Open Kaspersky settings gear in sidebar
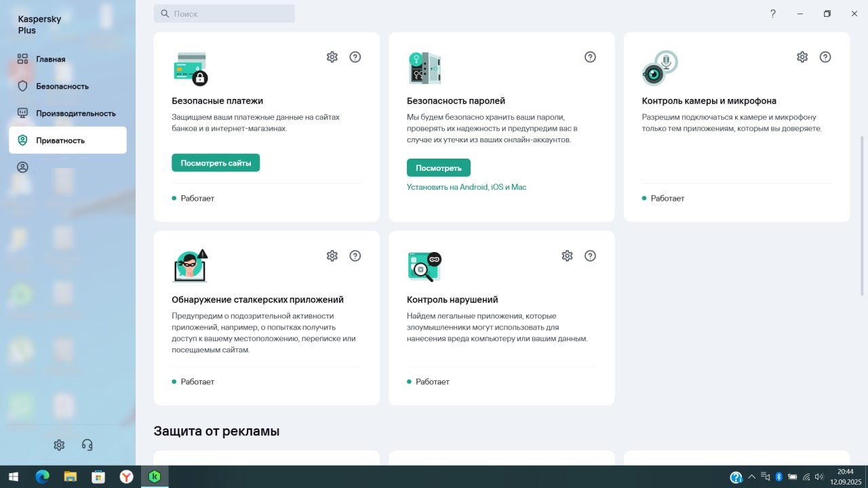 (59, 445)
